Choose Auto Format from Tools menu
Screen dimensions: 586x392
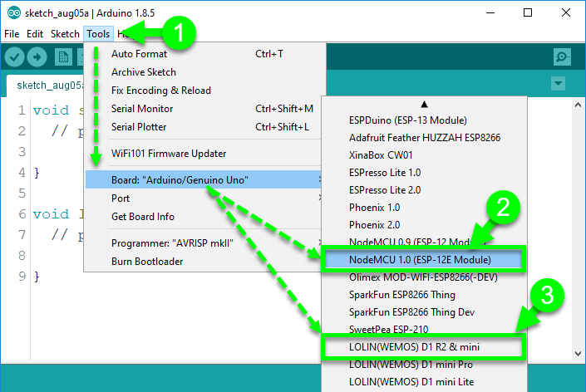[x=204, y=54]
